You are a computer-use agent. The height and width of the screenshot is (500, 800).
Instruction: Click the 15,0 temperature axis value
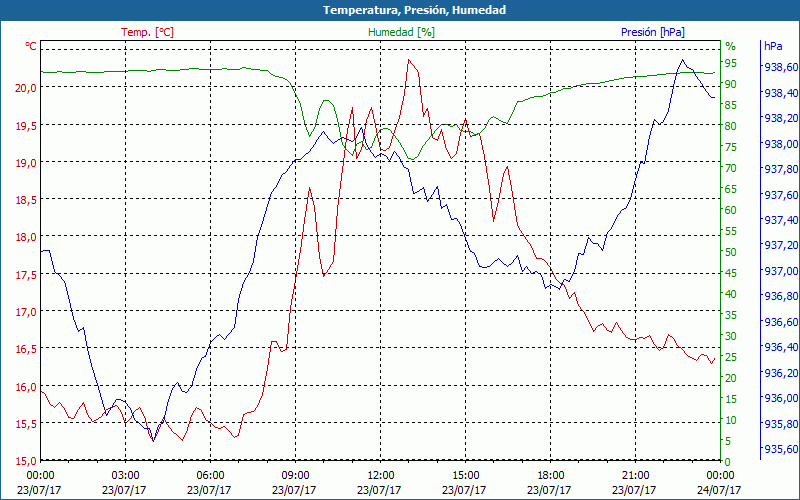[x=26, y=461]
